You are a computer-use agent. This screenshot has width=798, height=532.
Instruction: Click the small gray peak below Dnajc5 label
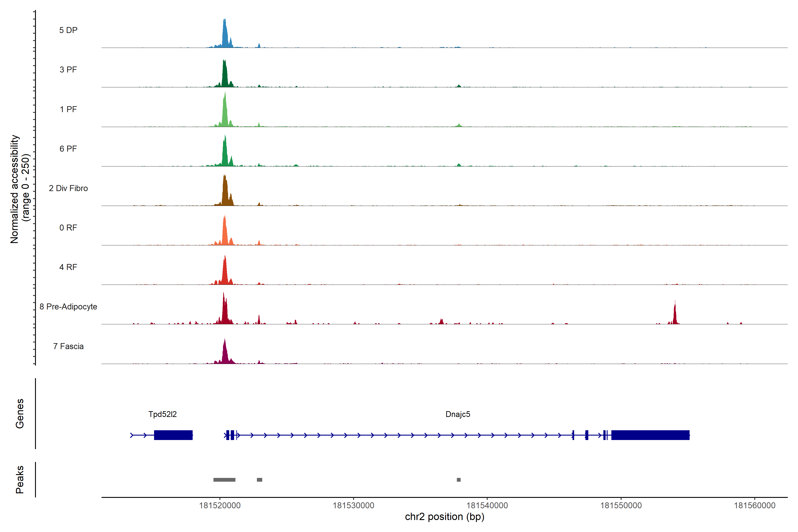point(459,480)
